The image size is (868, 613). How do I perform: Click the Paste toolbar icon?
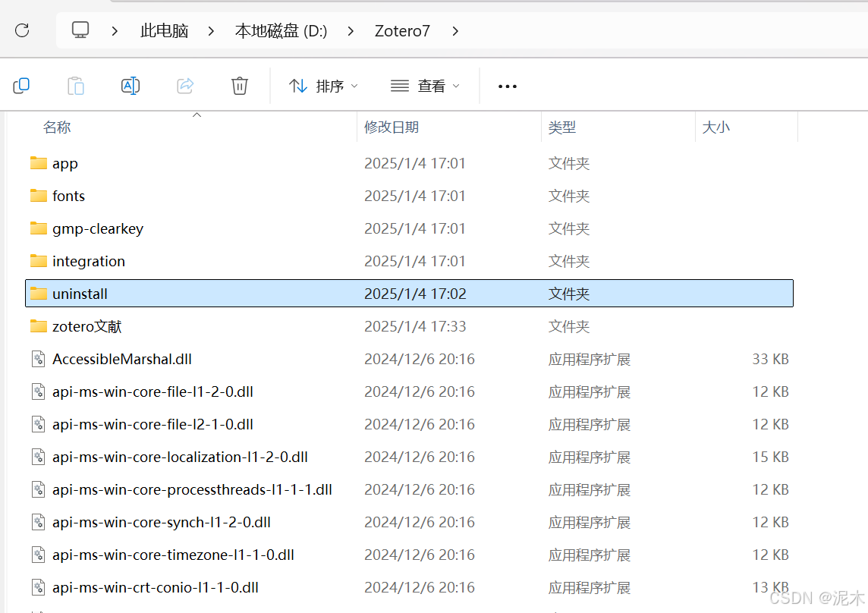(x=76, y=86)
